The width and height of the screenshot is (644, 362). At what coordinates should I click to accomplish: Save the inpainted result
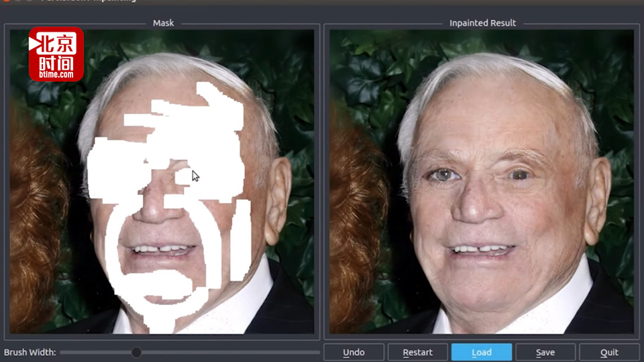point(545,352)
